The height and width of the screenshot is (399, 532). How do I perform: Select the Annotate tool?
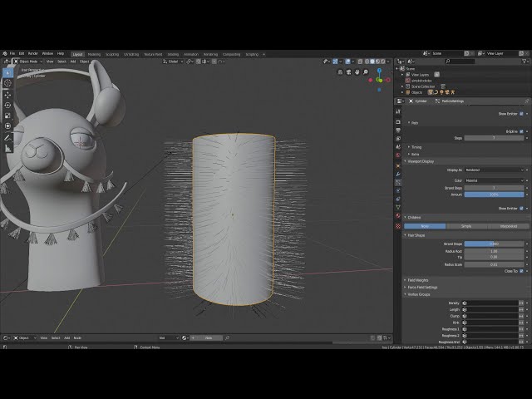8,137
